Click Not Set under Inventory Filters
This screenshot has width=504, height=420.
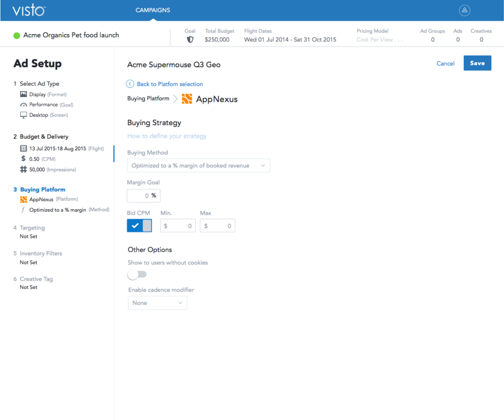pyautogui.click(x=29, y=262)
